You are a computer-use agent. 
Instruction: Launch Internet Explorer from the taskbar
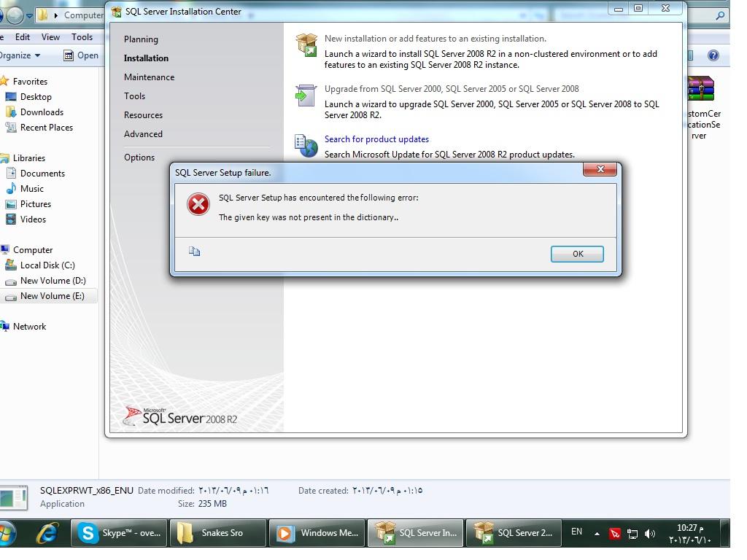[47, 533]
